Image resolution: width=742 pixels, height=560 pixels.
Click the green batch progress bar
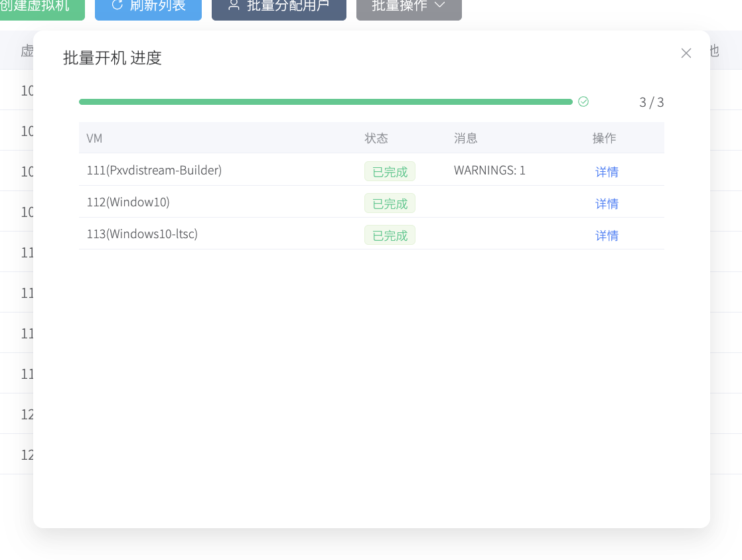coord(326,102)
